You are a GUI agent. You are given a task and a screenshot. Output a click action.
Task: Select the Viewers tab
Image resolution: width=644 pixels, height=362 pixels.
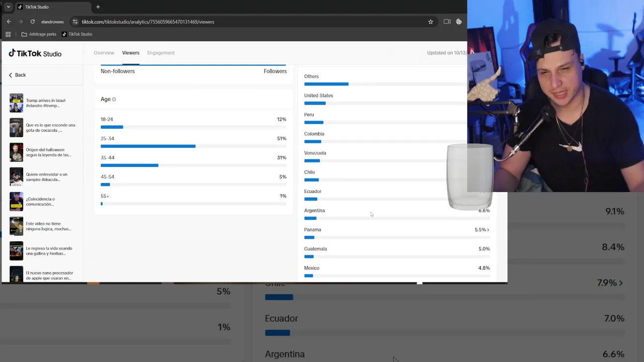click(x=131, y=53)
